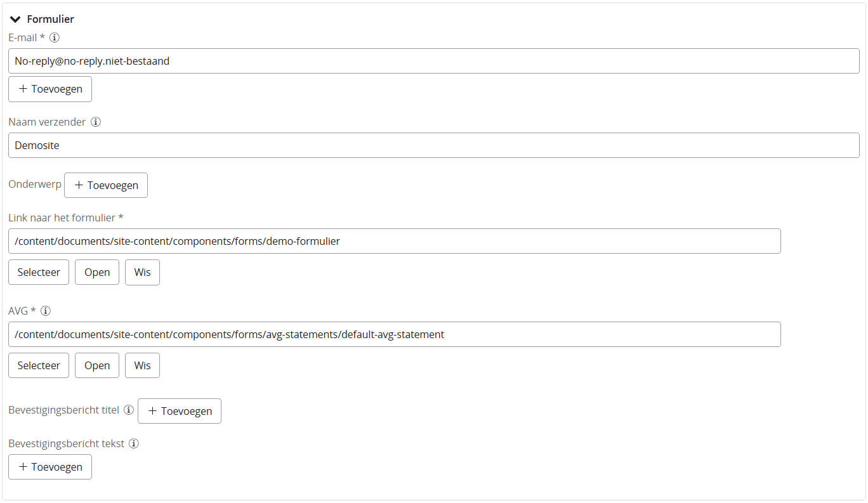Click the default-avg-statement path field
Screen dimensions: 868x503
coord(395,334)
